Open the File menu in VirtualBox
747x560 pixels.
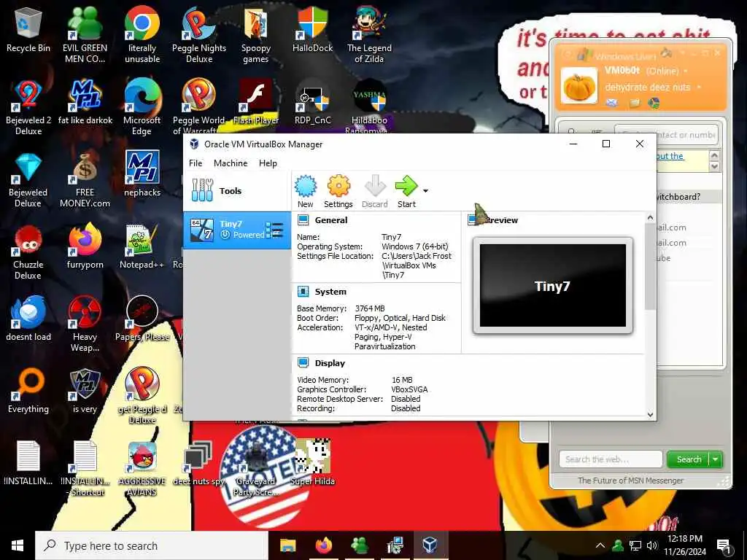pyautogui.click(x=196, y=163)
